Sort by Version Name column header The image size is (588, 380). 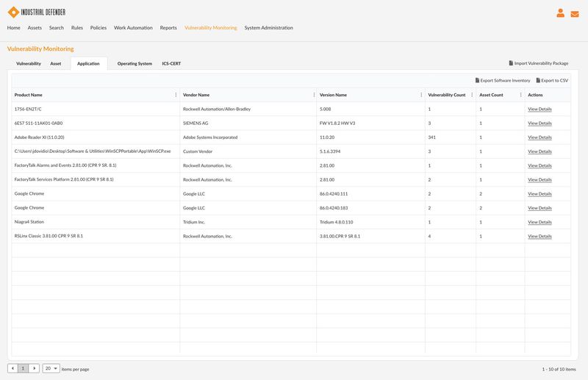tap(333, 95)
